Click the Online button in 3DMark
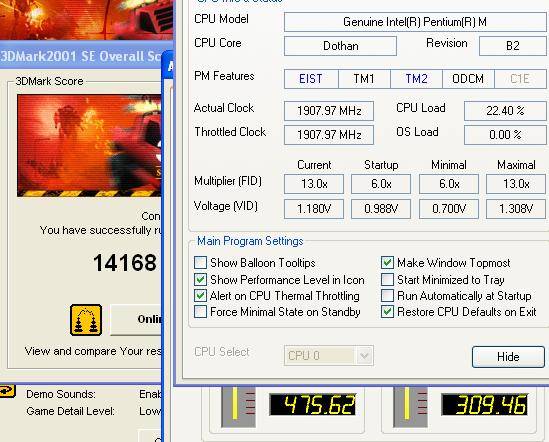 coord(137,319)
